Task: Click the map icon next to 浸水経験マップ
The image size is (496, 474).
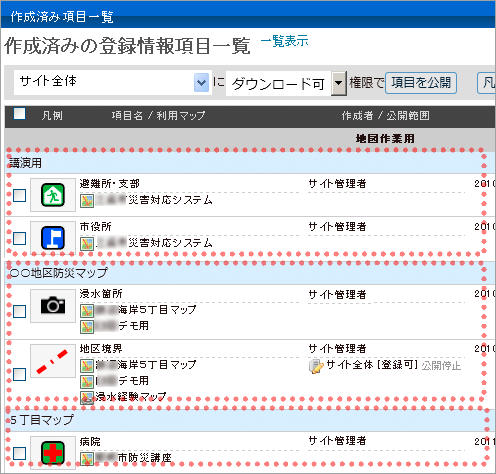Action: 87,397
